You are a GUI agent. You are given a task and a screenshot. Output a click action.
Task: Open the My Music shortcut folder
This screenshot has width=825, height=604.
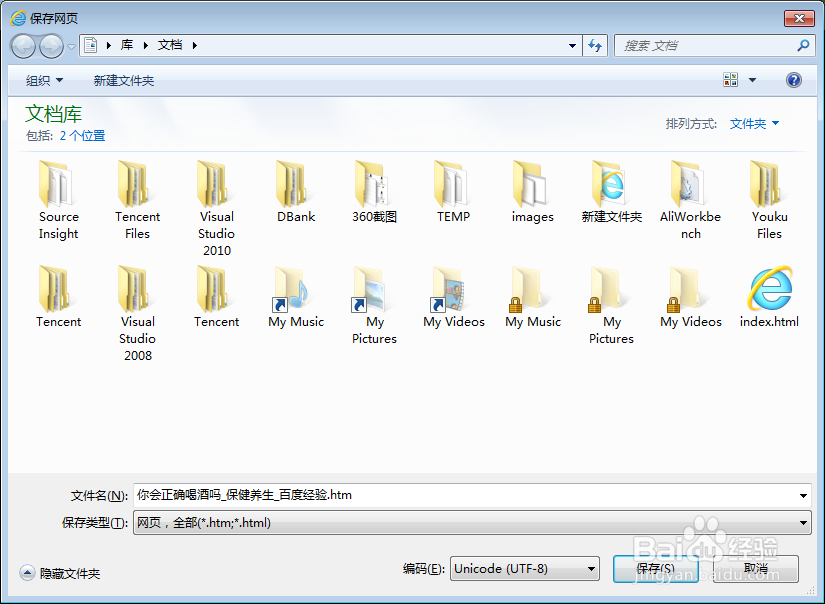tap(296, 297)
